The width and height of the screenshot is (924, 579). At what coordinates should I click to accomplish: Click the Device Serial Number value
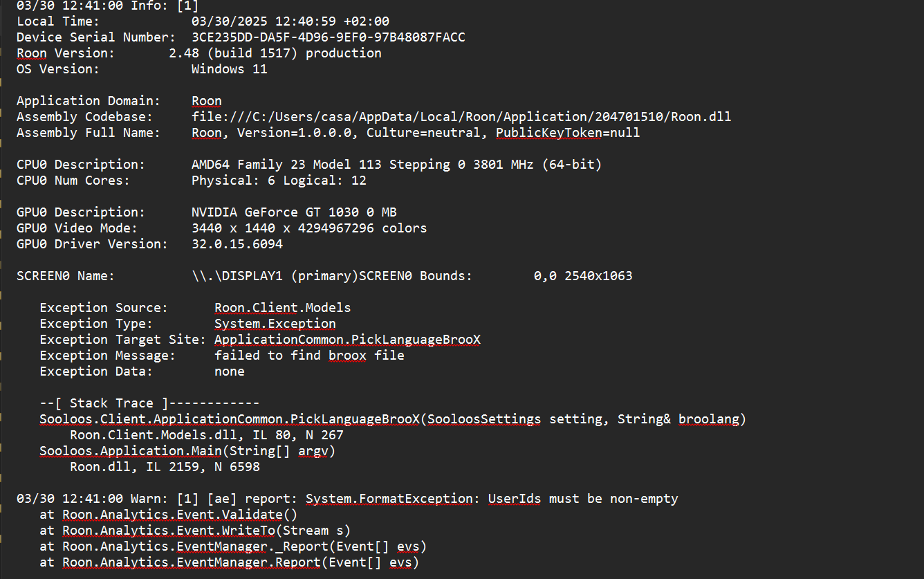click(328, 37)
